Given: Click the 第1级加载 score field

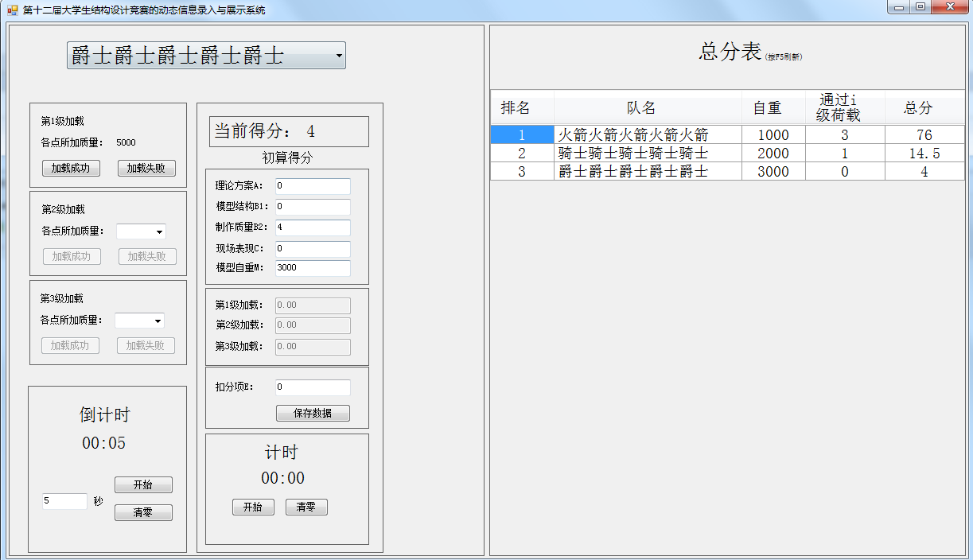Looking at the screenshot, I should (313, 305).
